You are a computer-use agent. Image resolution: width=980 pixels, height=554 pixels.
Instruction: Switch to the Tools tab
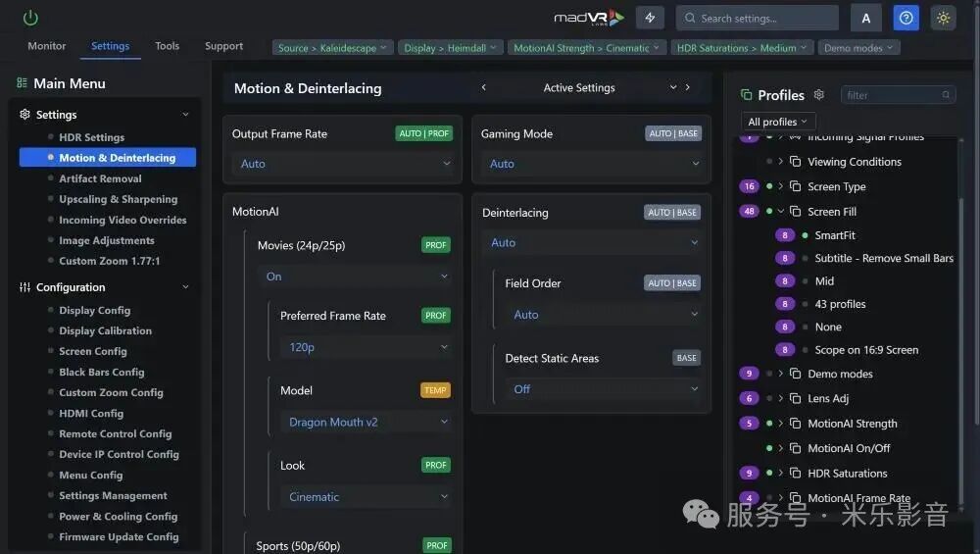click(x=167, y=46)
